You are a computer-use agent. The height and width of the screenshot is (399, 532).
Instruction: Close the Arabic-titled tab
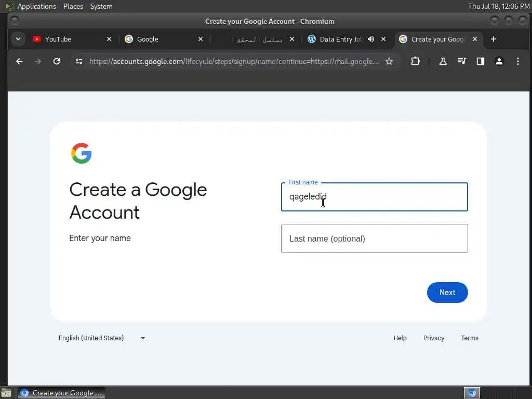tap(292, 39)
